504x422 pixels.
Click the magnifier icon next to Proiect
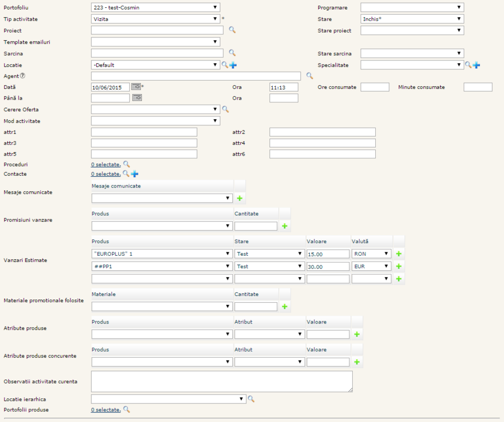[x=232, y=30]
